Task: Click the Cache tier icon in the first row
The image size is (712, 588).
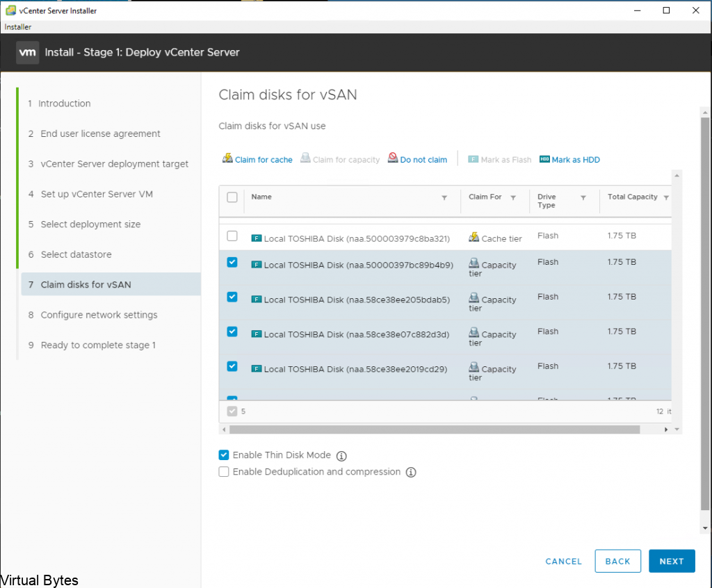Action: [474, 237]
